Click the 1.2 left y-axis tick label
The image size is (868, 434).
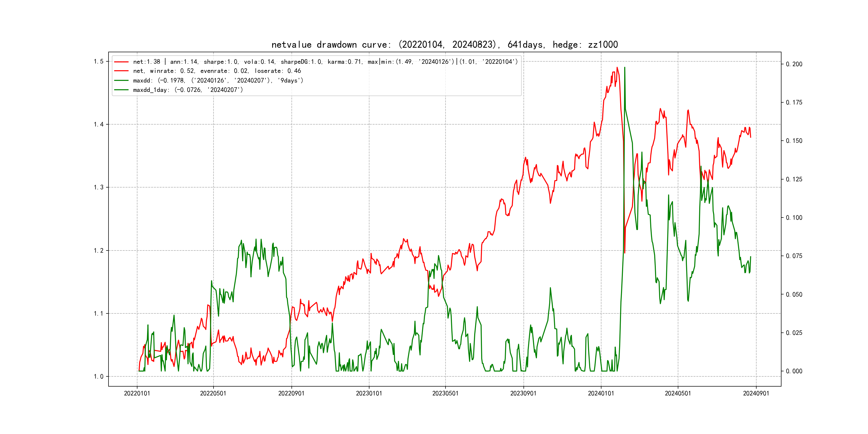[98, 250]
